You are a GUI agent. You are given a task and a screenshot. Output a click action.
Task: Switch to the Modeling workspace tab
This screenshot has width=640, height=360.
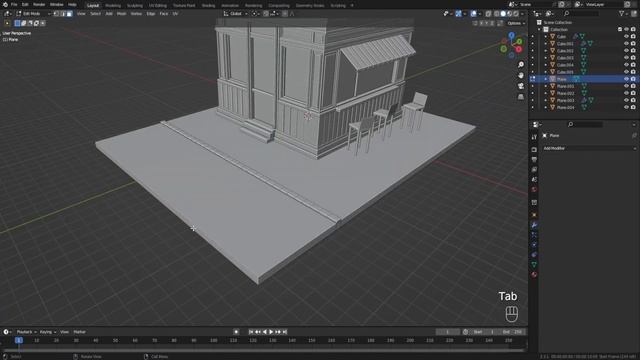click(113, 6)
